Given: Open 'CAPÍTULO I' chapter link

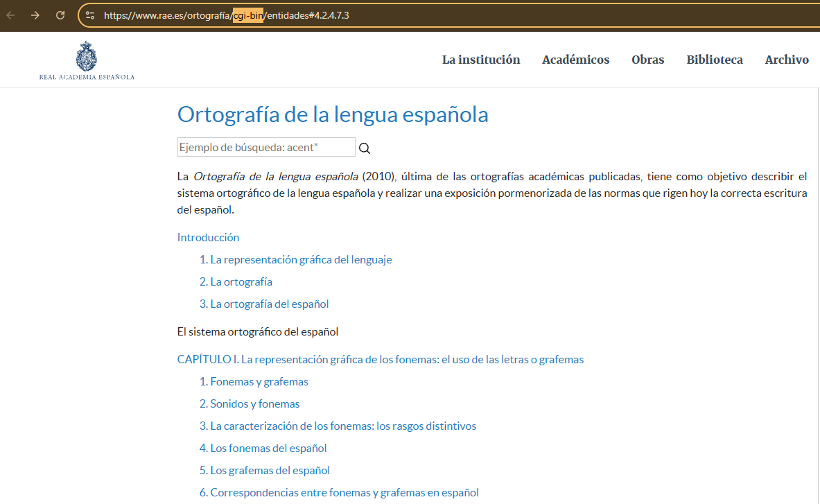Looking at the screenshot, I should point(380,359).
